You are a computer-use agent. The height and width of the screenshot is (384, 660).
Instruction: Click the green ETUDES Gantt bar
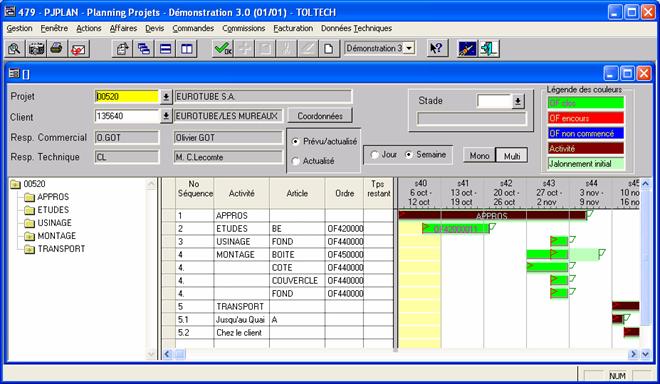point(456,229)
